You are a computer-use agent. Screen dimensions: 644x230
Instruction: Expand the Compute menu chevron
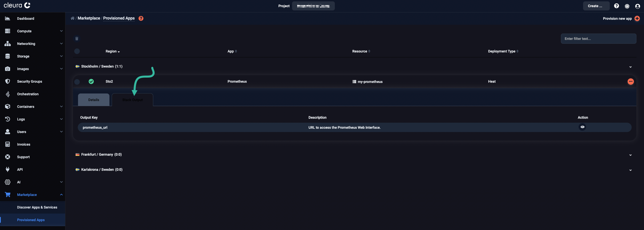pos(61,31)
